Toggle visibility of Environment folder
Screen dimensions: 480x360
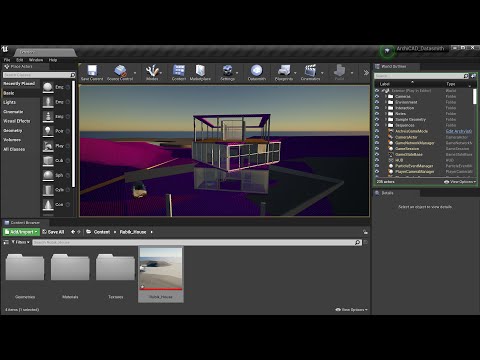(x=377, y=102)
